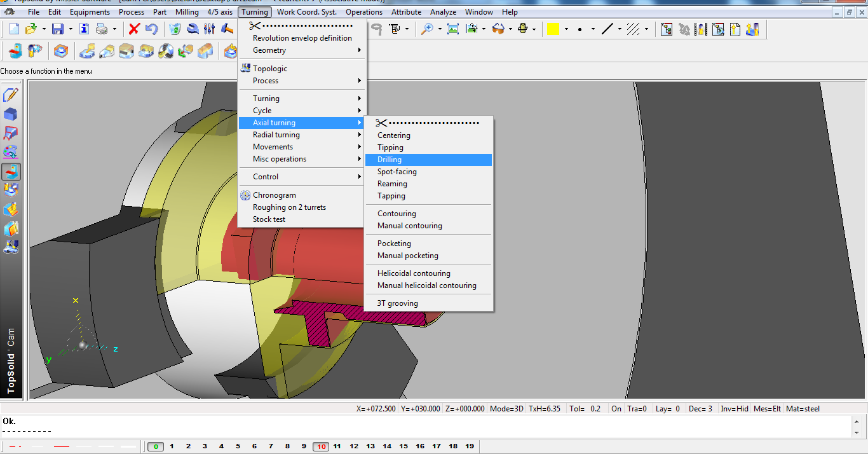Select the paint palette context icon
Screen dimensions: 868x454
11,153
